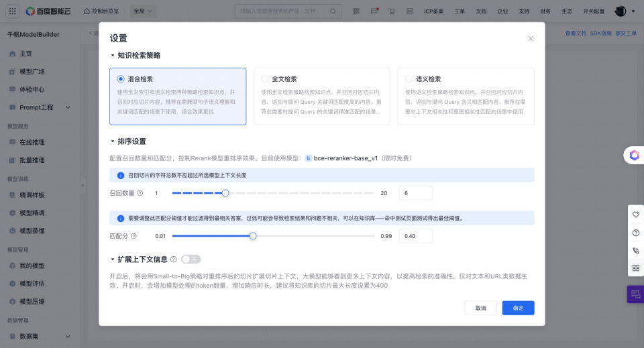The width and height of the screenshot is (644, 348).
Task: Click the 取消 cancel button
Action: coord(480,308)
